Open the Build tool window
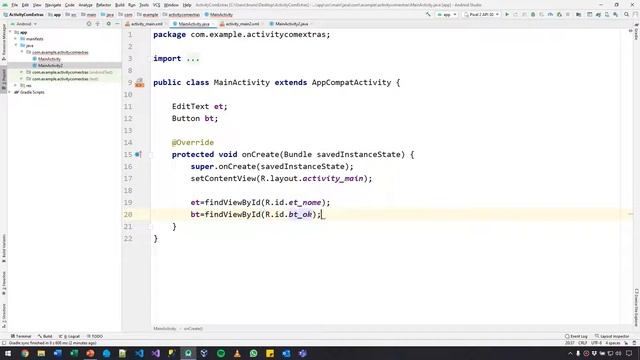Viewport: 640px width, 360px height. click(45, 336)
